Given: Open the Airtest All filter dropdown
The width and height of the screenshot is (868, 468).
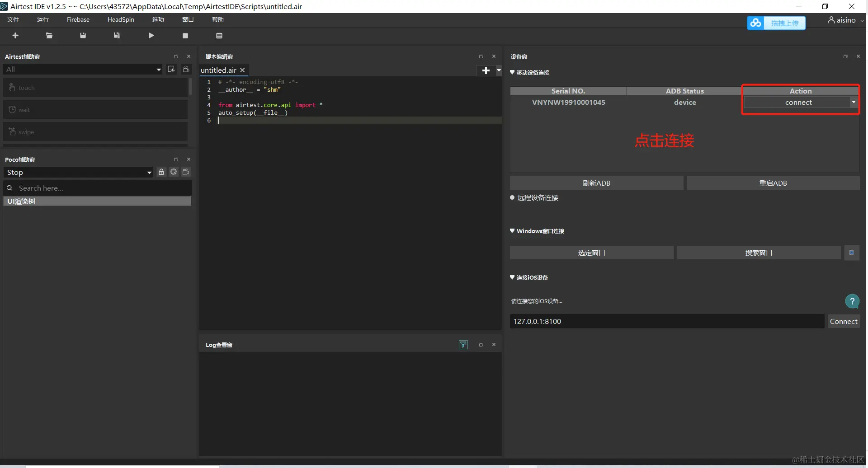Looking at the screenshot, I should [82, 69].
